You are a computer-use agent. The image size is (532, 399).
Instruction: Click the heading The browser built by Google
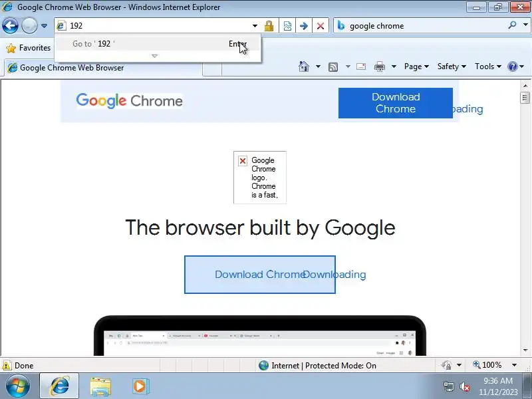pyautogui.click(x=260, y=227)
